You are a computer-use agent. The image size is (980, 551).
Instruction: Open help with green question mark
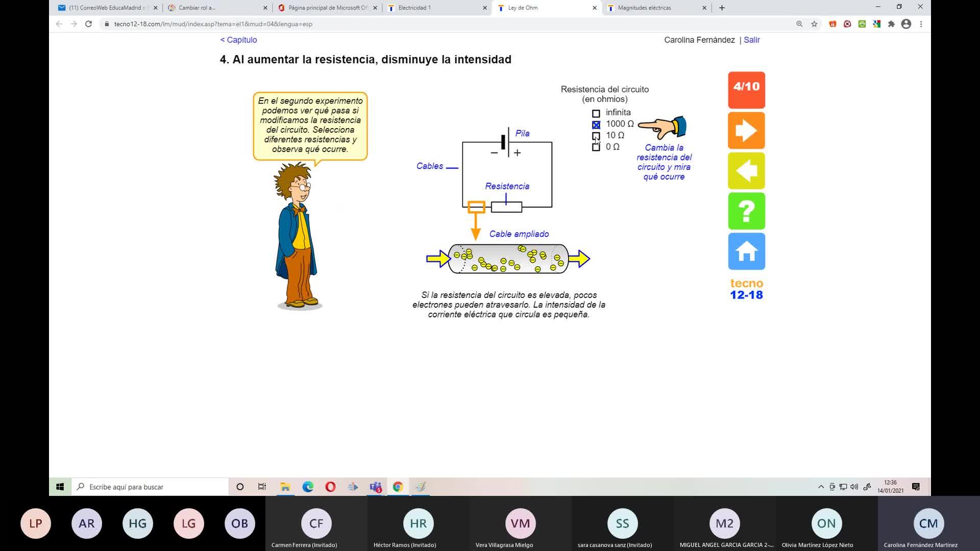(x=746, y=211)
